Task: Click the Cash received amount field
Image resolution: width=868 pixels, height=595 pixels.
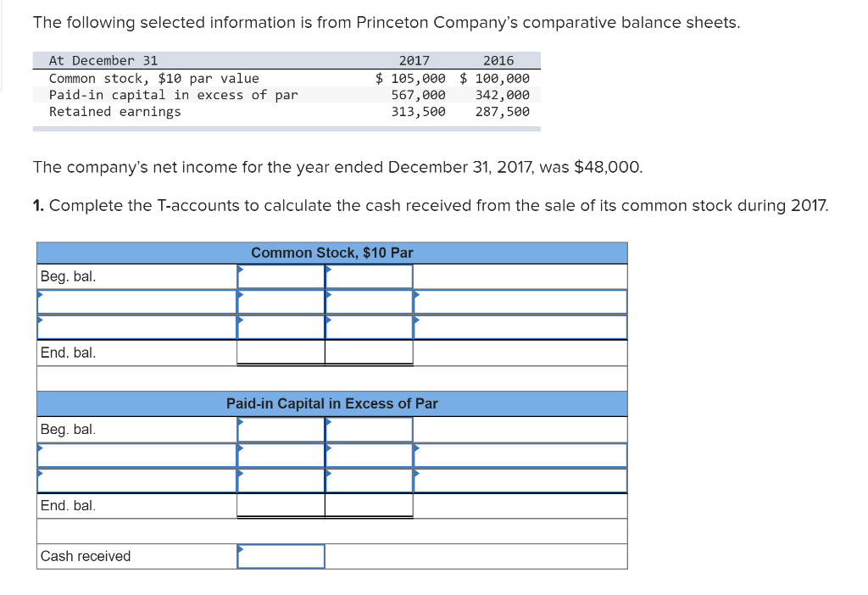Action: [x=281, y=556]
